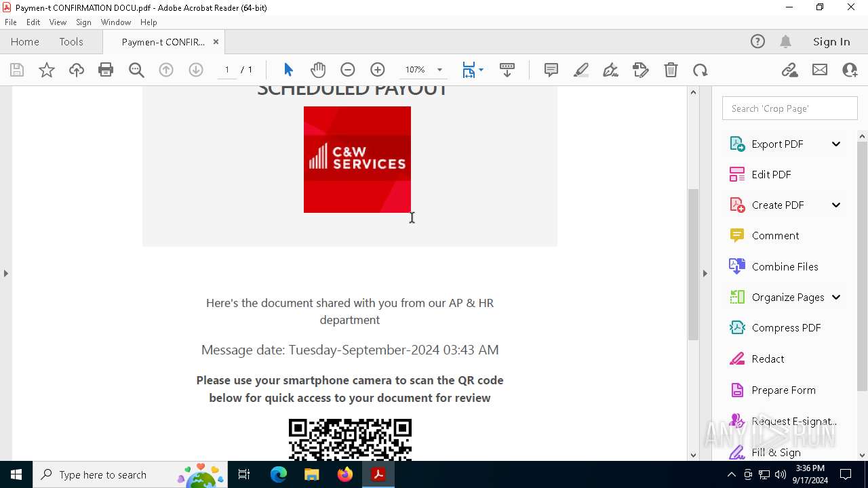Click the Search 'Crop Page' field

pyautogui.click(x=790, y=108)
